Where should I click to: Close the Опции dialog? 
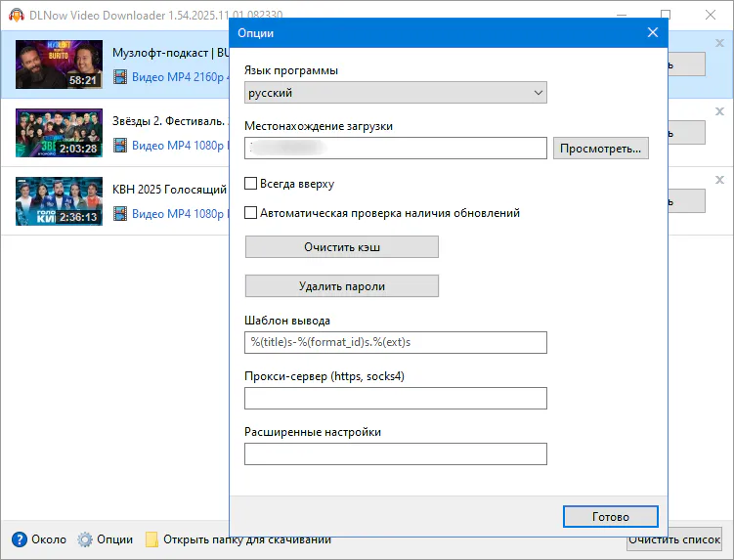[653, 32]
